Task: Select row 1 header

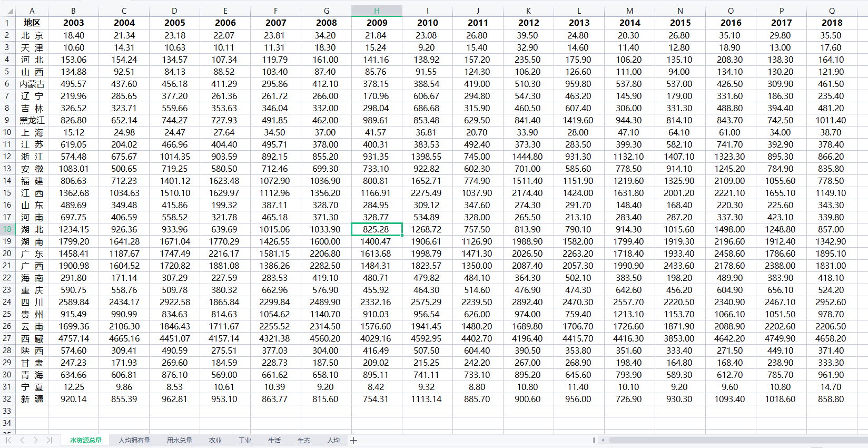Action: click(7, 23)
